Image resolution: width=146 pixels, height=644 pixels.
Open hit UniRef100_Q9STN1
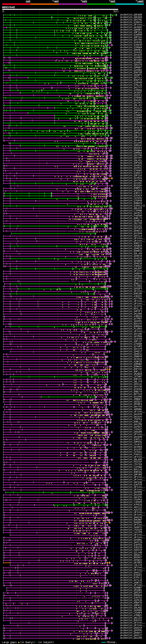pyautogui.click(x=131, y=20)
